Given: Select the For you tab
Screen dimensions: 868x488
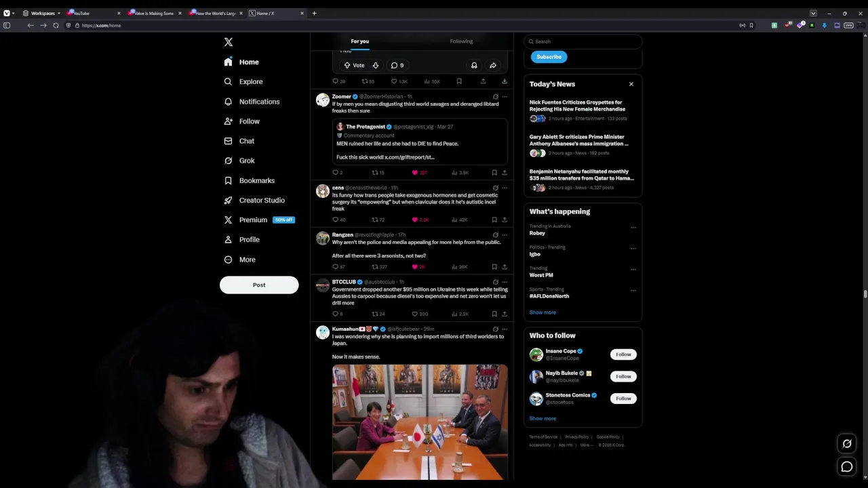Looking at the screenshot, I should (360, 41).
